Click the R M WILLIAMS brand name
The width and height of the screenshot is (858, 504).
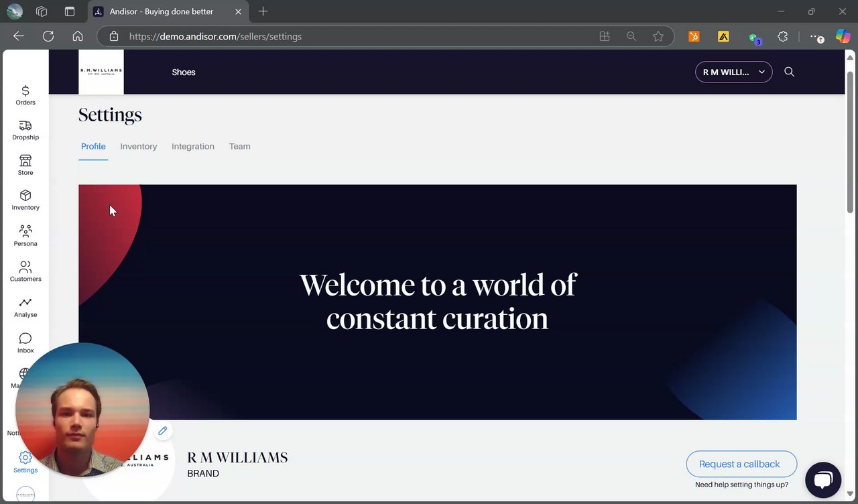237,458
